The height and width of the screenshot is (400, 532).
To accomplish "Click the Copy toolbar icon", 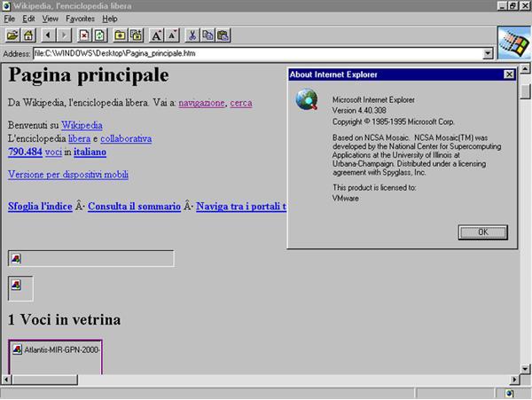I will (208, 35).
